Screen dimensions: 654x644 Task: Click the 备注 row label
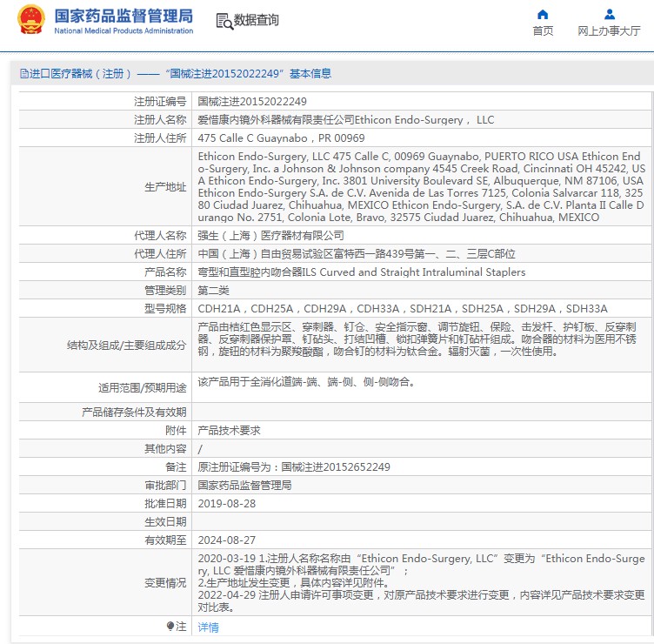[x=176, y=467]
